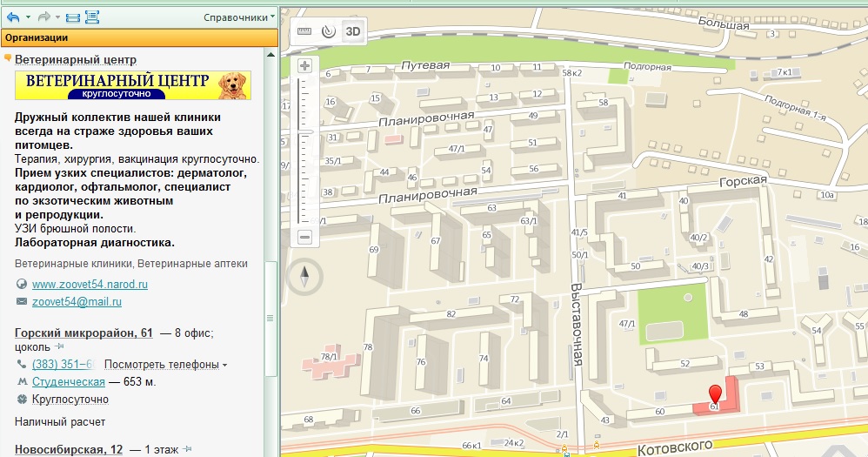Open the Справочники dropdown menu
868x457 pixels.
238,17
